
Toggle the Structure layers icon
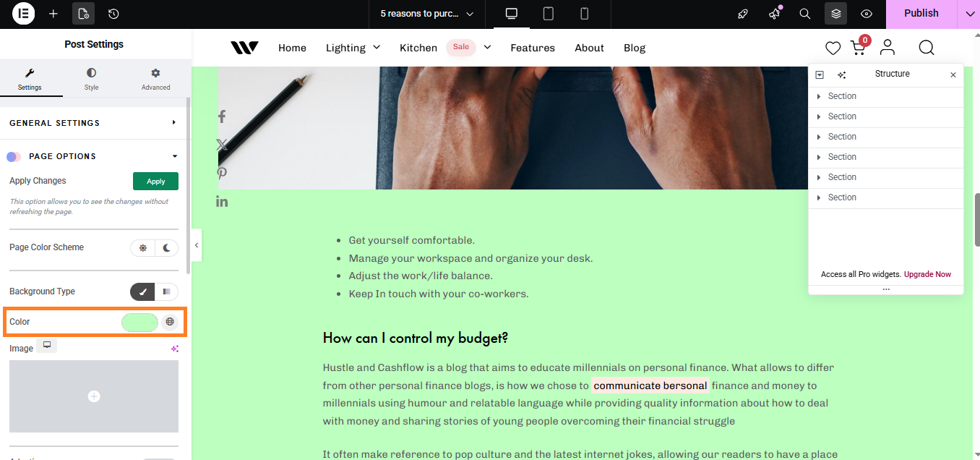coord(835,14)
